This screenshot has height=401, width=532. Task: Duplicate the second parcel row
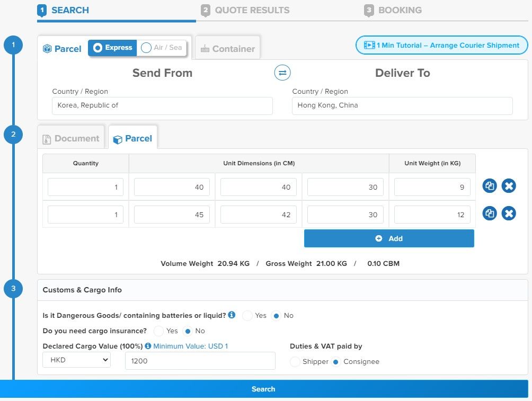490,213
